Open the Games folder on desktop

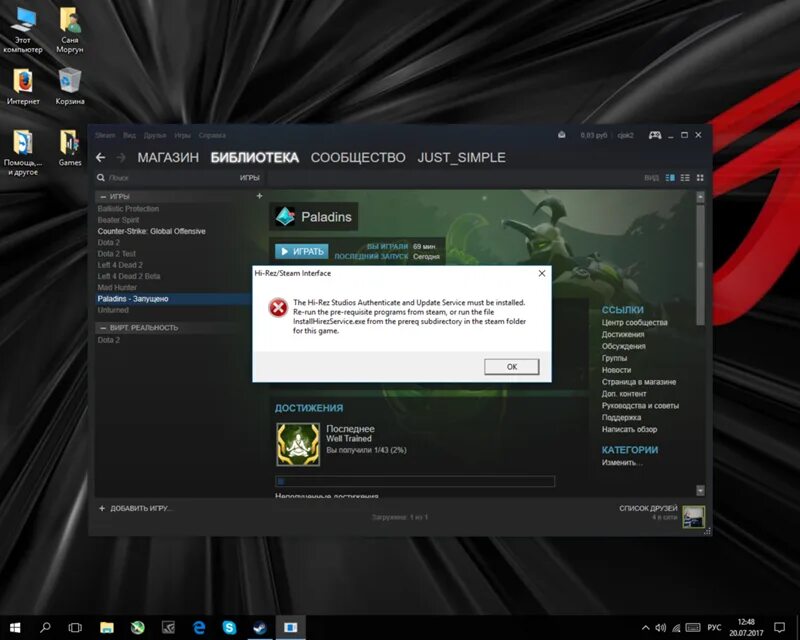tap(70, 148)
